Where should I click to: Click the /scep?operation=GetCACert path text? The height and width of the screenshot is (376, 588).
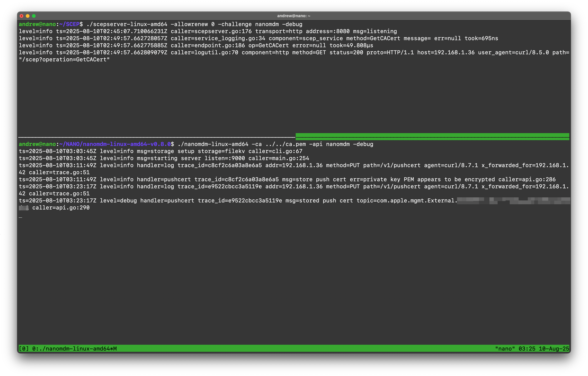click(64, 59)
